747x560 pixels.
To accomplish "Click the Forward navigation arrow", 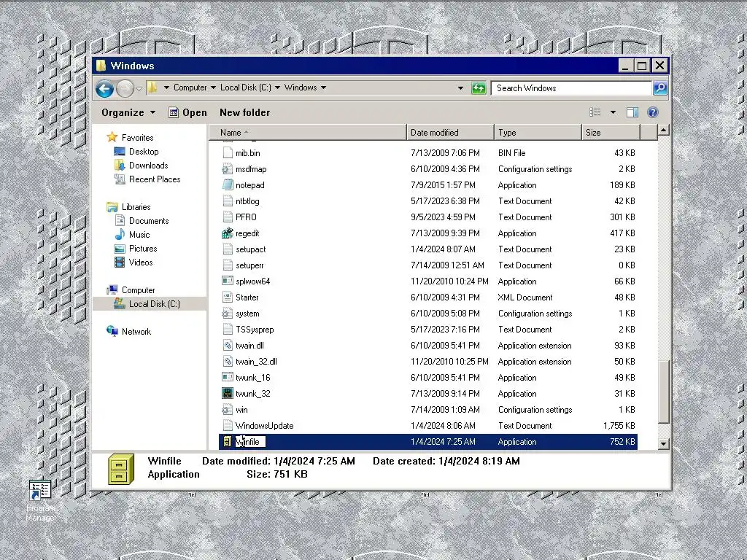I will click(x=125, y=88).
